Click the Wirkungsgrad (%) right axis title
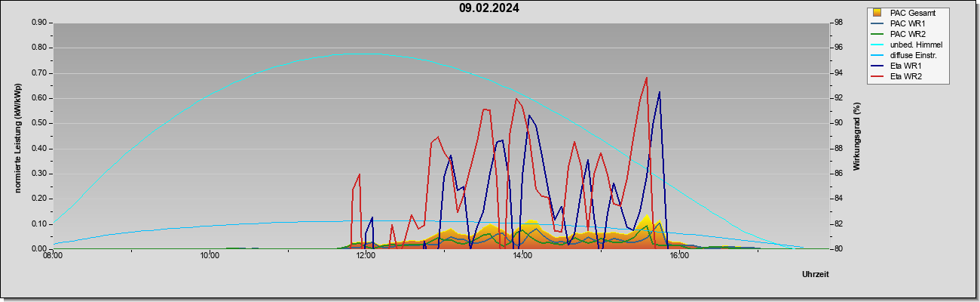 click(x=857, y=136)
